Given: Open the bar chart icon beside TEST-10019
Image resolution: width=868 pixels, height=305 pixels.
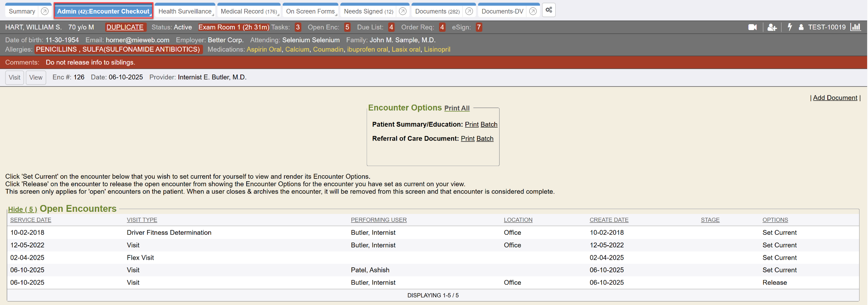Looking at the screenshot, I should 856,27.
